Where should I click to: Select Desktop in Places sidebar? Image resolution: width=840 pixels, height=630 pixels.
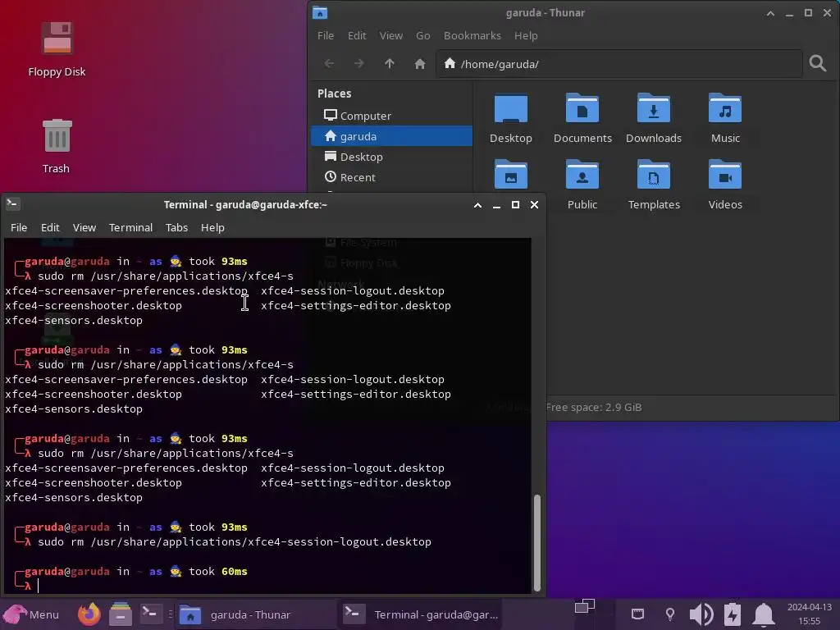(391, 157)
